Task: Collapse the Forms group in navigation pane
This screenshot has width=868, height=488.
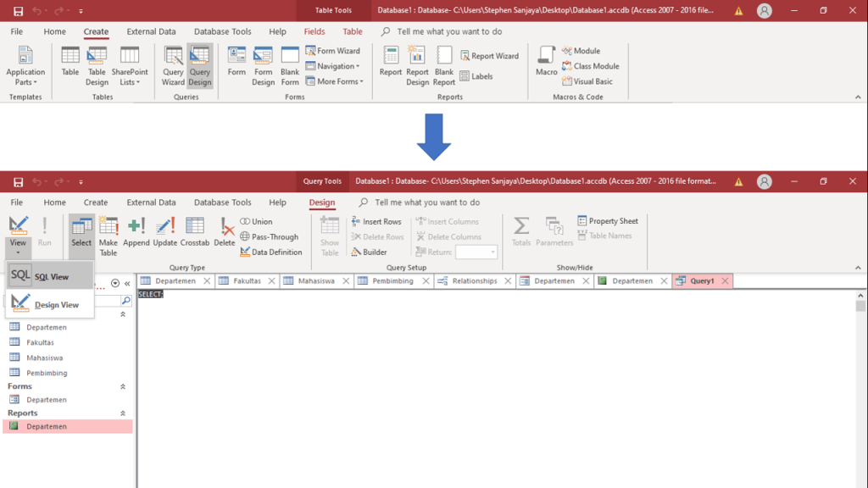Action: (123, 386)
